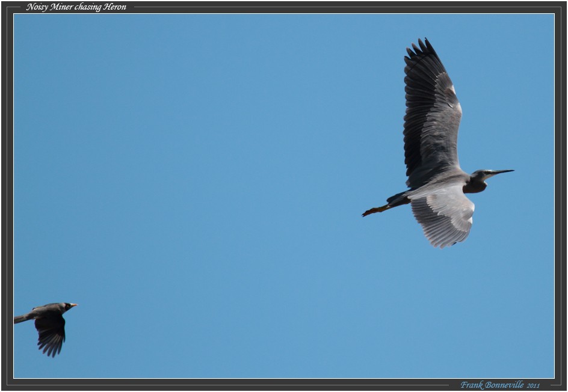Click the Noisy Miner's tail at photo edge
This screenshot has height=392, width=568.
coord(20,319)
